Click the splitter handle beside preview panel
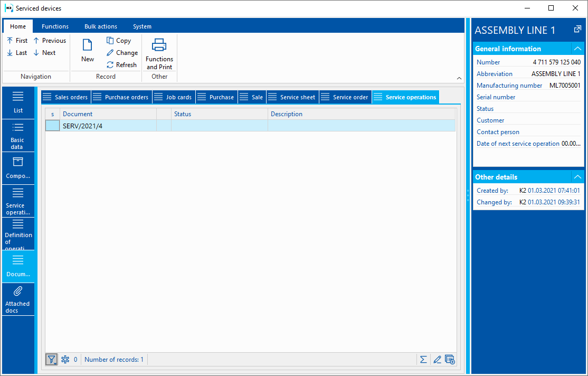588x376 pixels. coord(468,196)
